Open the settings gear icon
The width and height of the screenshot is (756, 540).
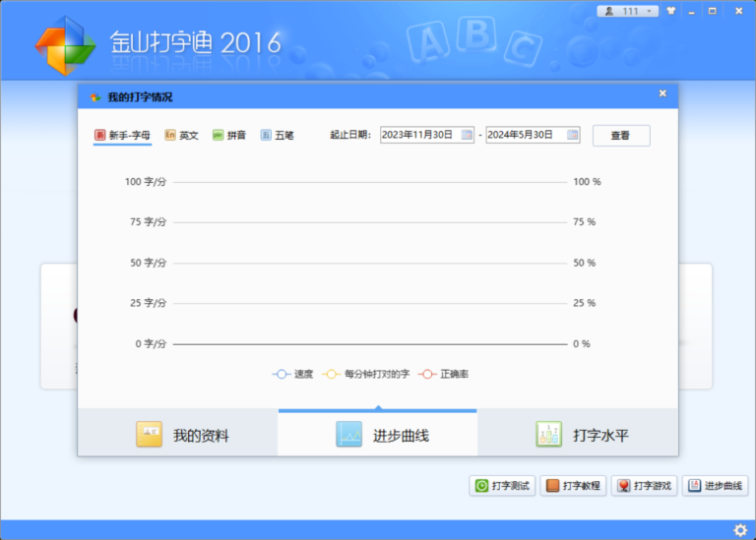[740, 530]
